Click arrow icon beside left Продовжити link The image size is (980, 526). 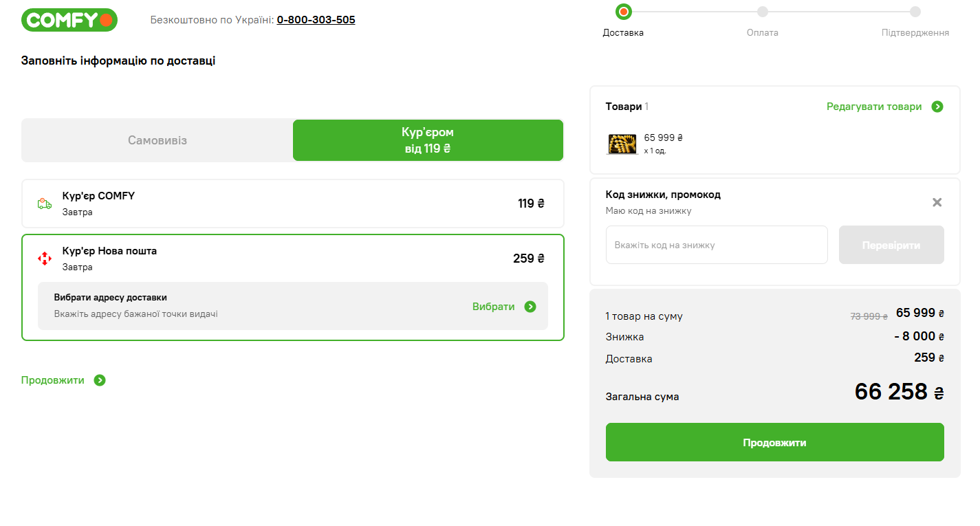(x=100, y=380)
